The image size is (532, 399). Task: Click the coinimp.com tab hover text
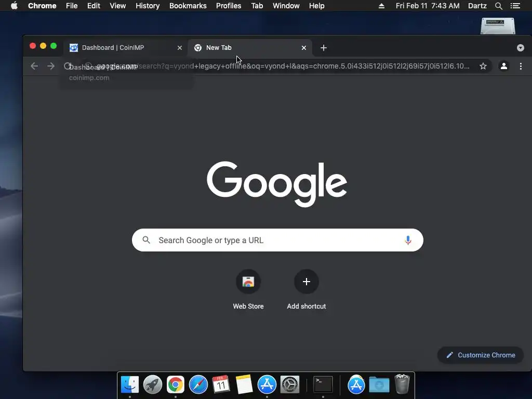pos(89,78)
